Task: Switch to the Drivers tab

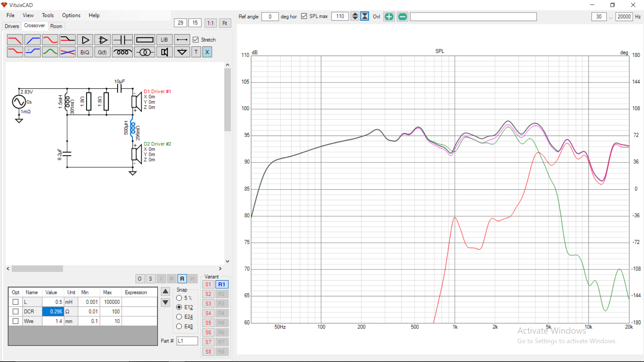Action: pos(12,26)
